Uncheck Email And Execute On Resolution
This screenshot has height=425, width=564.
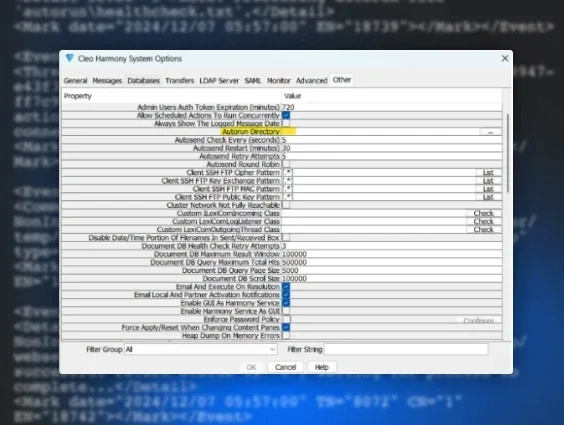point(286,287)
